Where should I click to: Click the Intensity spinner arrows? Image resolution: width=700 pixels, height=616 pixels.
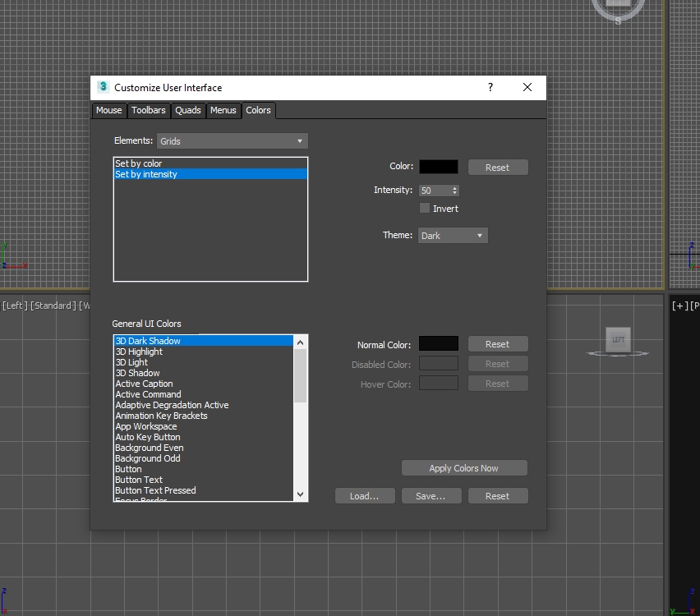[x=455, y=191]
